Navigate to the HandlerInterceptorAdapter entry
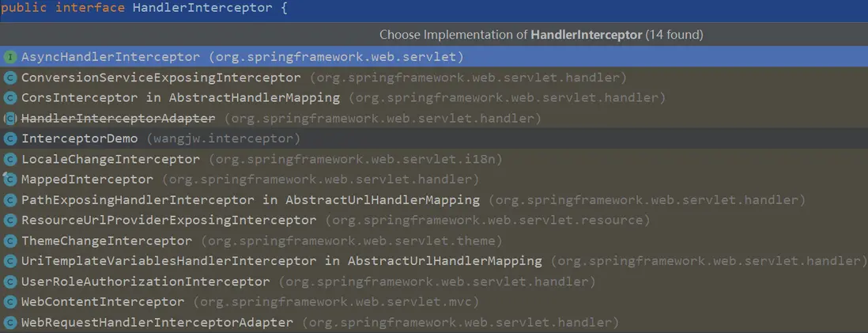868x333 pixels. coord(118,119)
